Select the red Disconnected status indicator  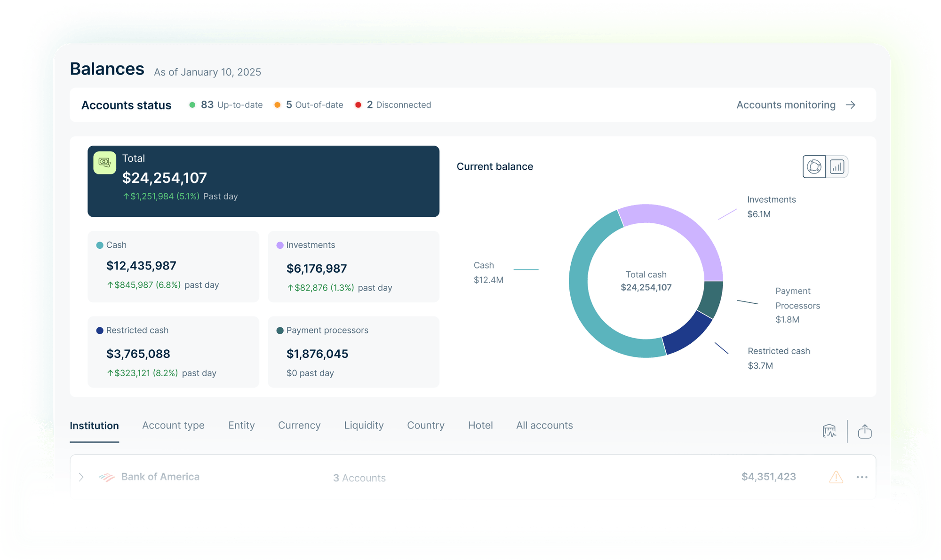coord(359,105)
